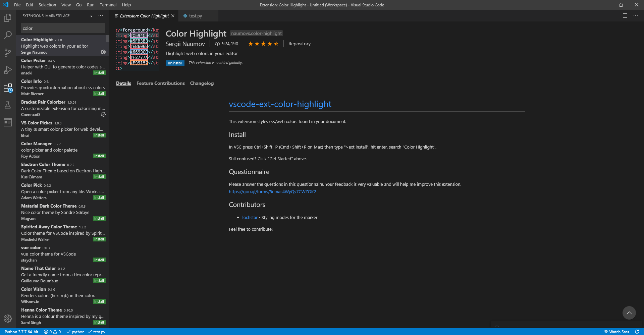Open the Terminal menu

coord(108,5)
